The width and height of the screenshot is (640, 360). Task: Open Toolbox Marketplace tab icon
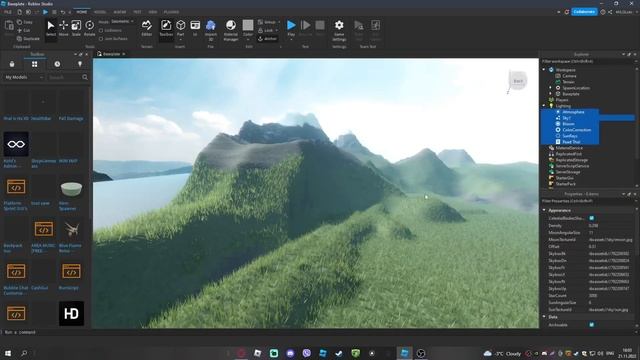click(x=12, y=64)
